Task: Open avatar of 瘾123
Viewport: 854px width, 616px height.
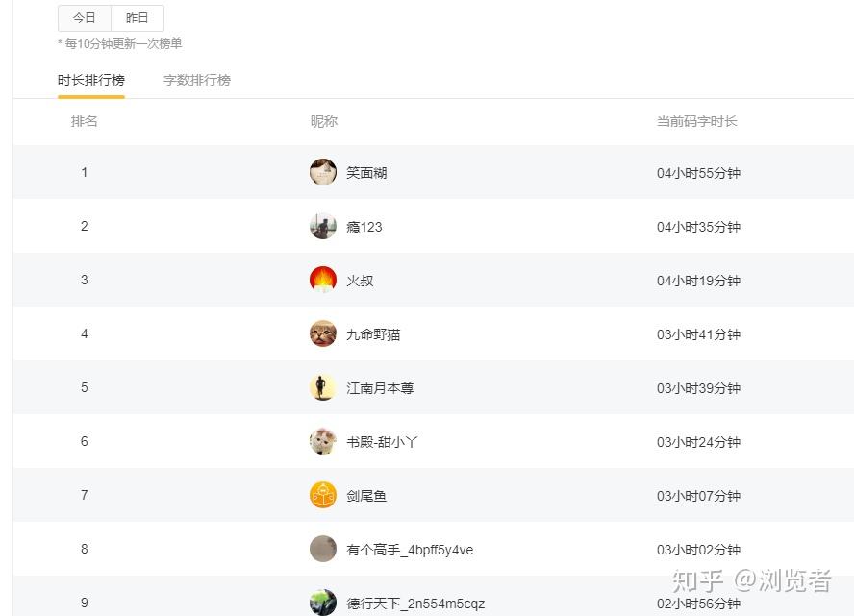Action: point(323,226)
